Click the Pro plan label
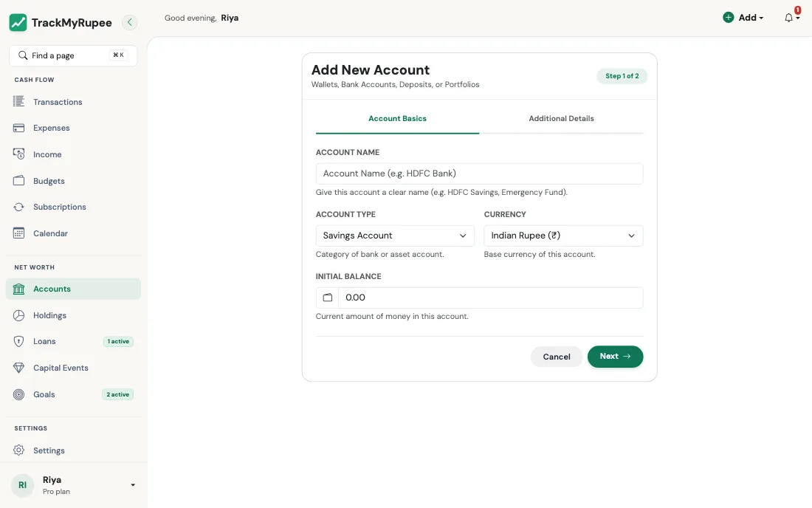 56,492
